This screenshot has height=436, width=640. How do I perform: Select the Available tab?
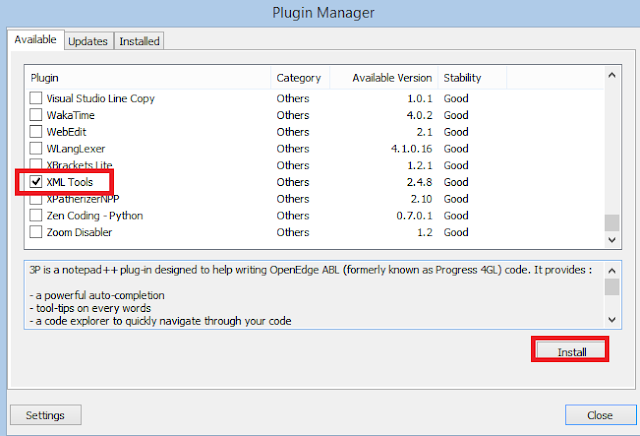(35, 40)
